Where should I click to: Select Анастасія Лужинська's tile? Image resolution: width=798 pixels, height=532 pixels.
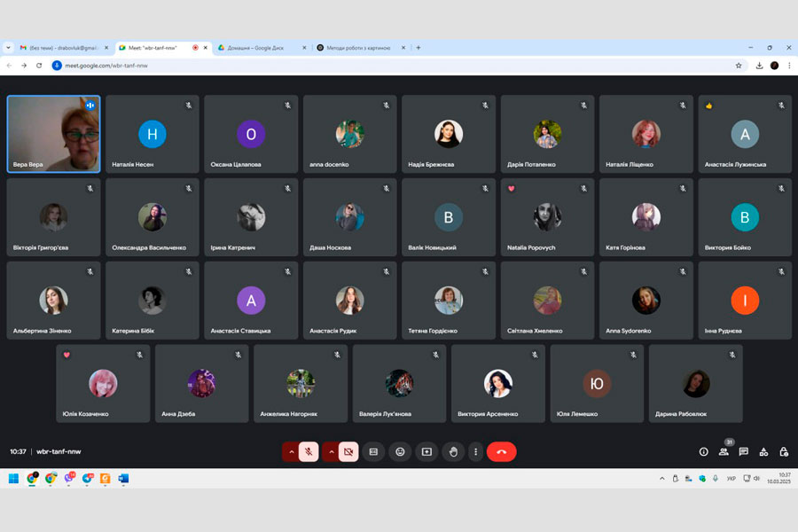tap(745, 134)
